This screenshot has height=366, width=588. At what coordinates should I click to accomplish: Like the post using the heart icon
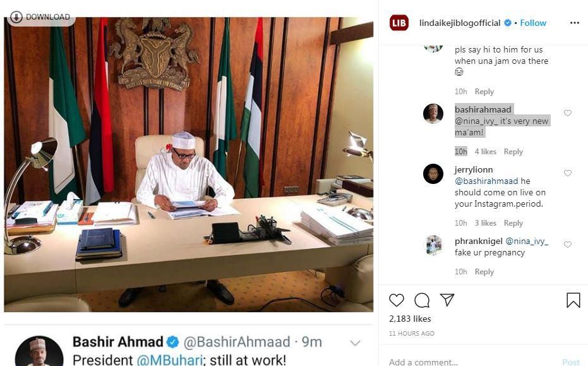pyautogui.click(x=397, y=300)
